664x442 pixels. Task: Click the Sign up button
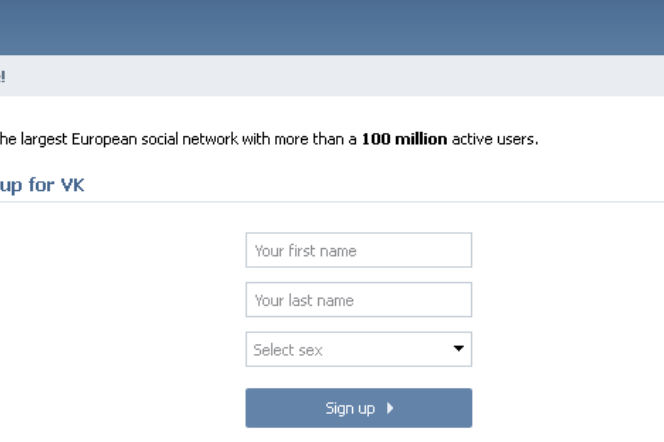point(359,408)
